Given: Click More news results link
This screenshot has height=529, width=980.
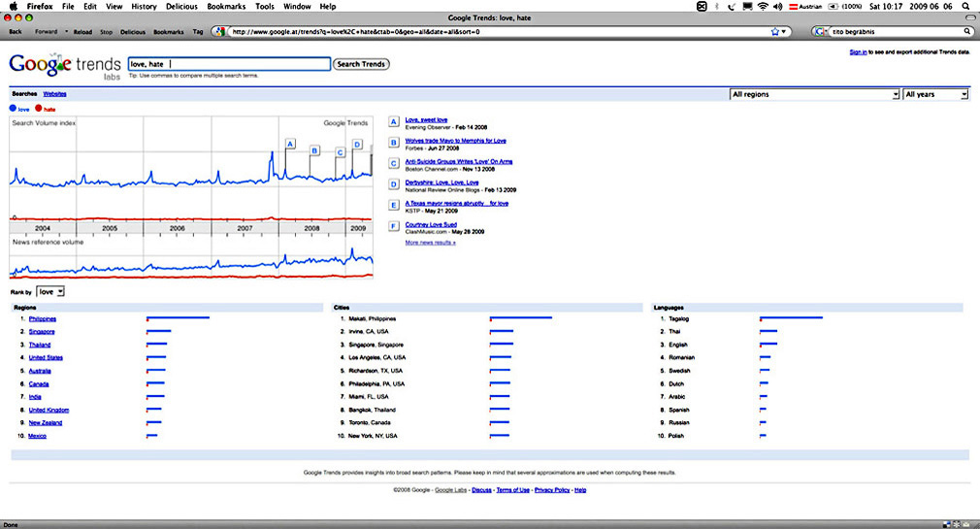Looking at the screenshot, I should [x=430, y=243].
